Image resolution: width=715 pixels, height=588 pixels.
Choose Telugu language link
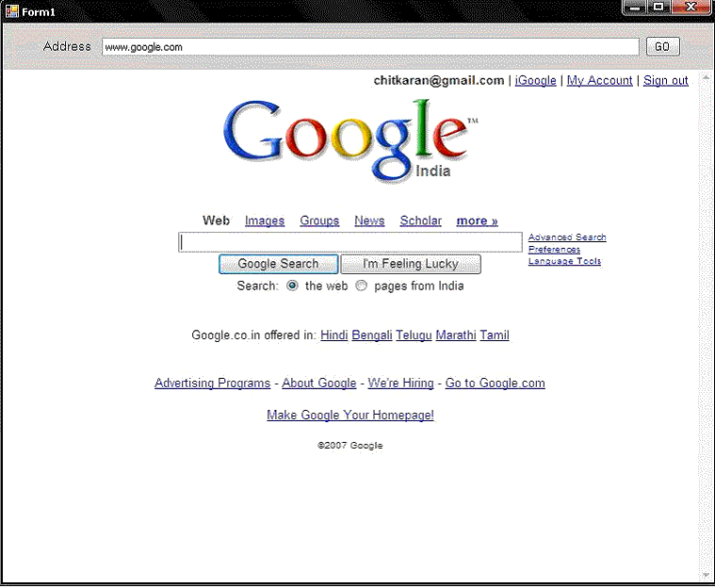[x=414, y=335]
